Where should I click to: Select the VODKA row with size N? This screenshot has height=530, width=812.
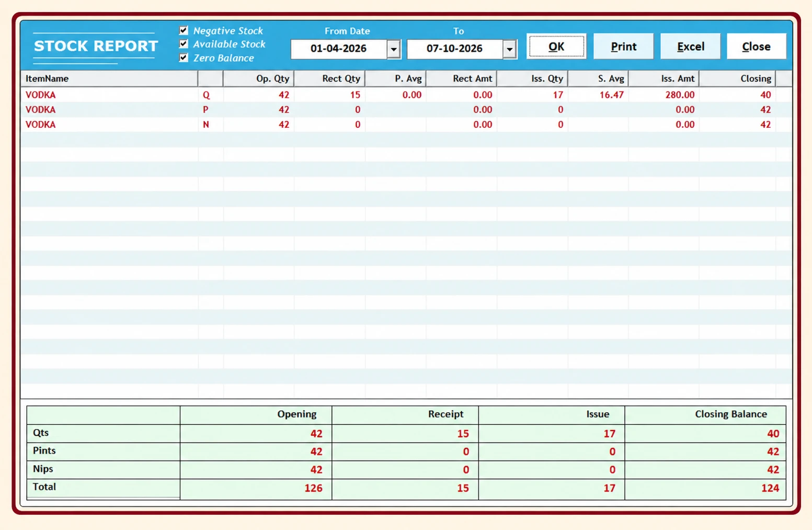[406, 125]
